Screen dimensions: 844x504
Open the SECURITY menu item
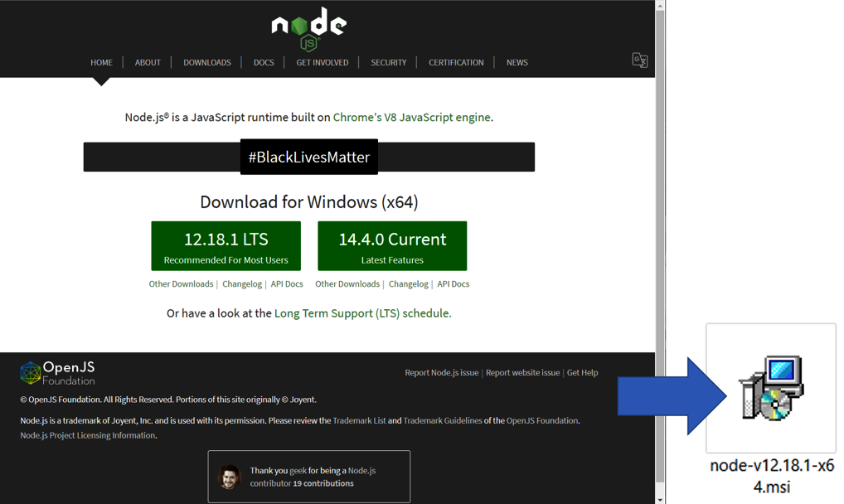(388, 62)
